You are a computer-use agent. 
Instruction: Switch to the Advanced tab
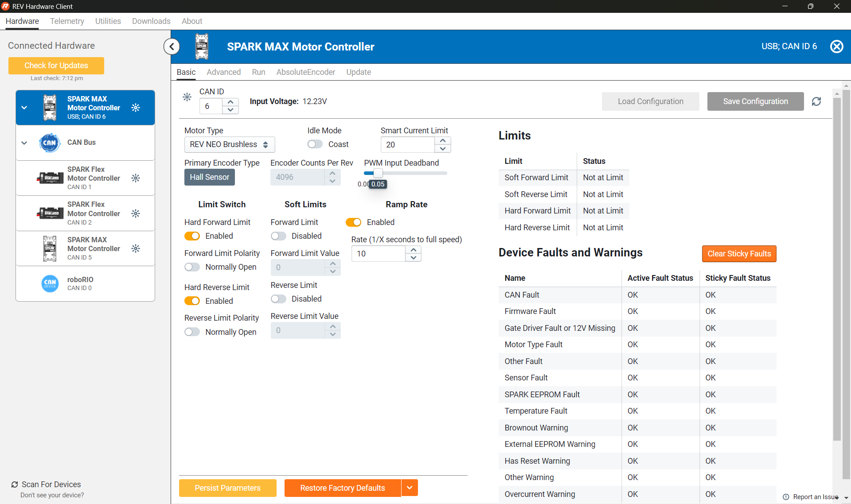[x=224, y=72]
